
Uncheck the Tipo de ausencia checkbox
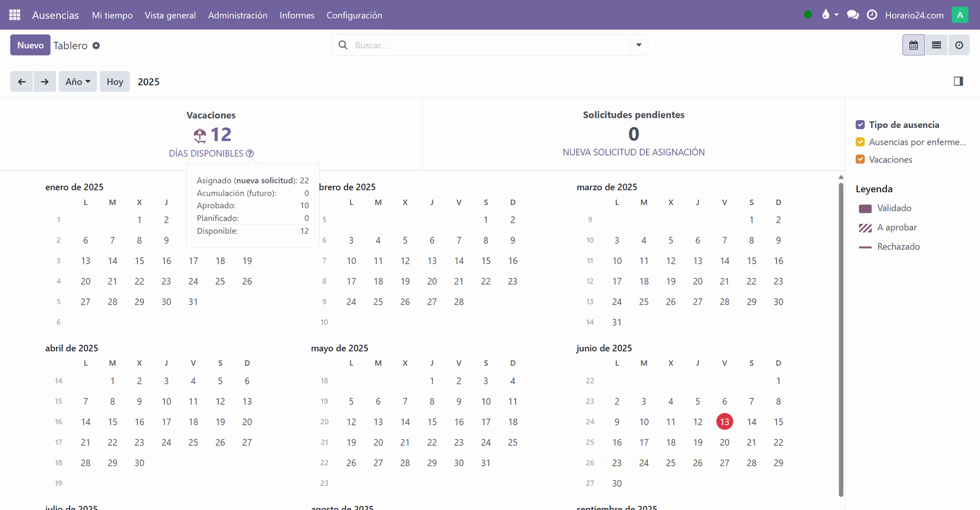click(x=860, y=125)
